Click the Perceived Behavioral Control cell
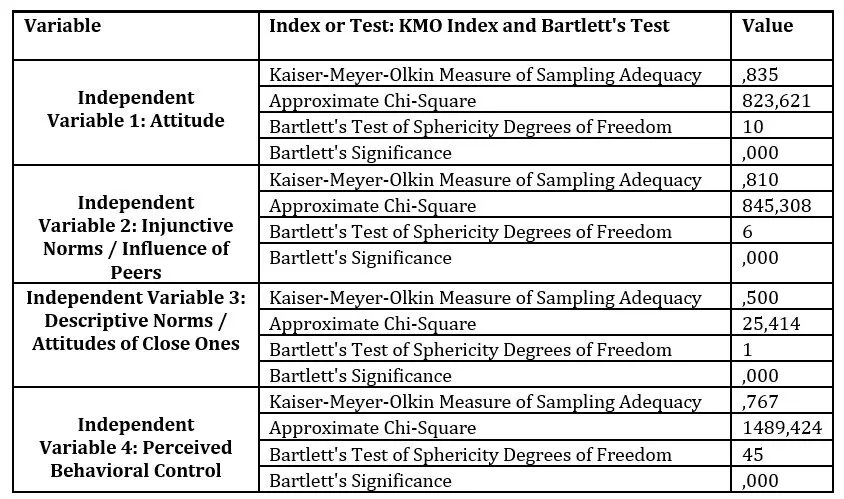Viewport: 844px width, 499px height. (137, 447)
